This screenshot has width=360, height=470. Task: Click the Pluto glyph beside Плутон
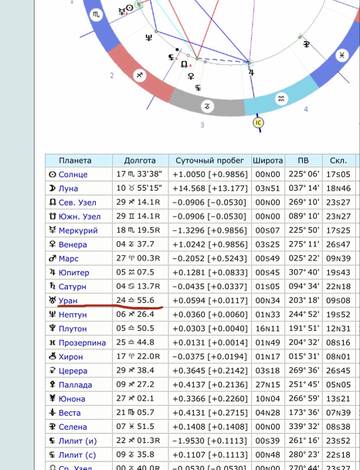click(52, 328)
